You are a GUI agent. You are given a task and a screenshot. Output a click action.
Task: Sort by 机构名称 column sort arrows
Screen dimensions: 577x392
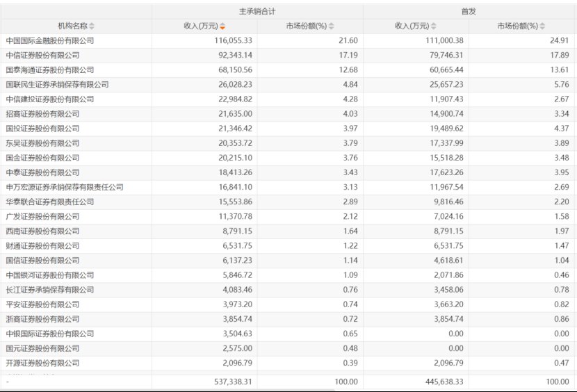92,26
